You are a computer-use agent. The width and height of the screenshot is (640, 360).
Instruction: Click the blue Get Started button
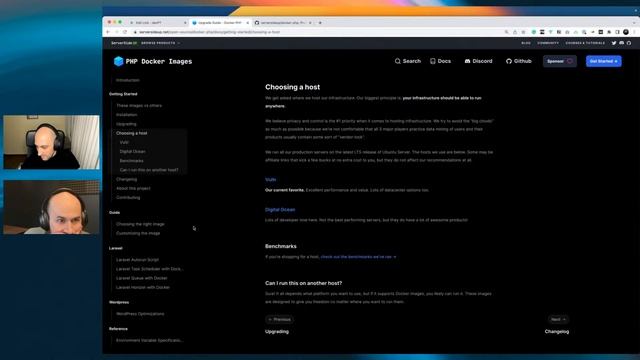[604, 61]
